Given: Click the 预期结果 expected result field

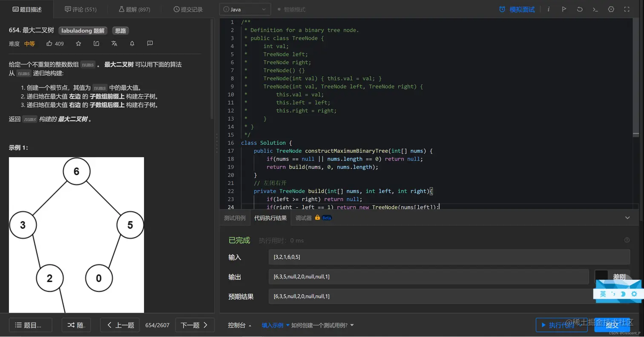Looking at the screenshot, I should coord(449,296).
